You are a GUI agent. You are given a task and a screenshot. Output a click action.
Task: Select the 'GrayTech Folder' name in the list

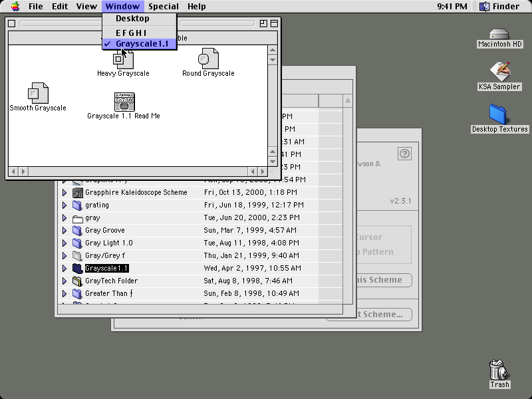[x=111, y=281]
